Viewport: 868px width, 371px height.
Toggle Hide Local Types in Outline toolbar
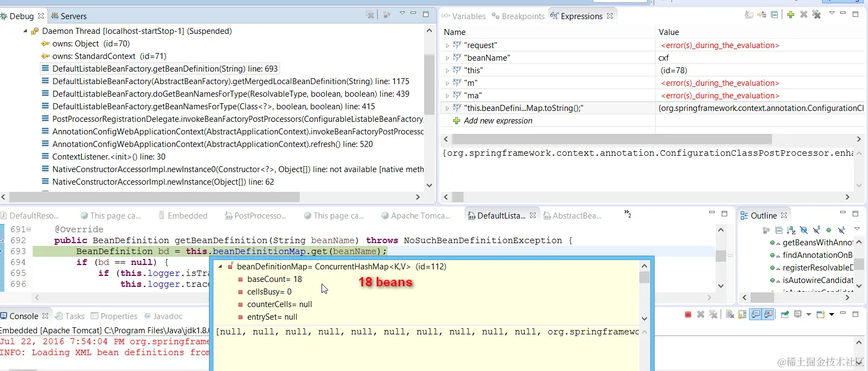(841, 230)
